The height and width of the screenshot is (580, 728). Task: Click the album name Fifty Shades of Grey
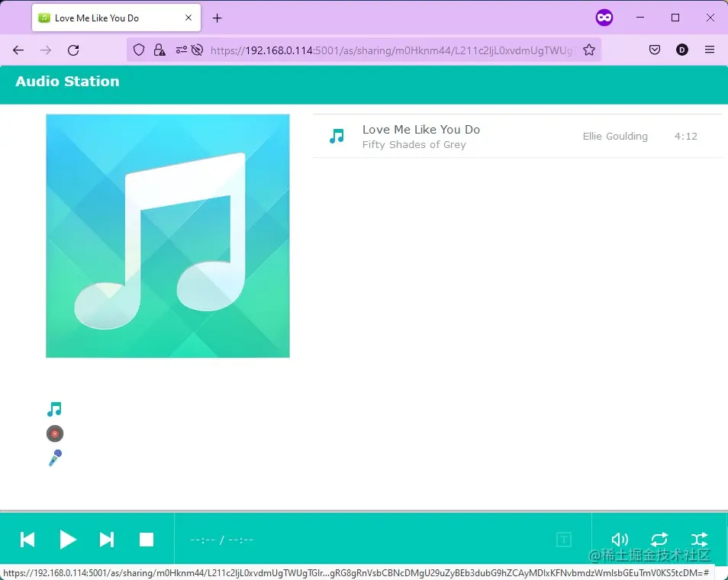pyautogui.click(x=414, y=145)
